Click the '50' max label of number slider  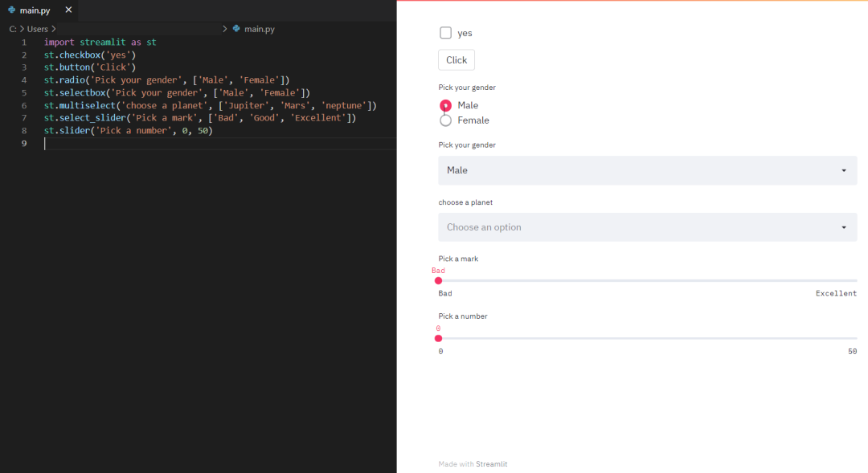point(853,351)
